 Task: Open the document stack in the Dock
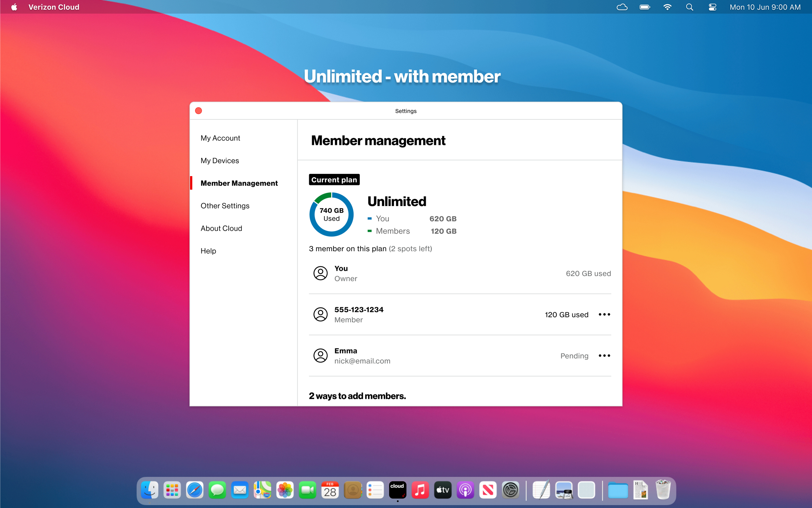click(641, 490)
